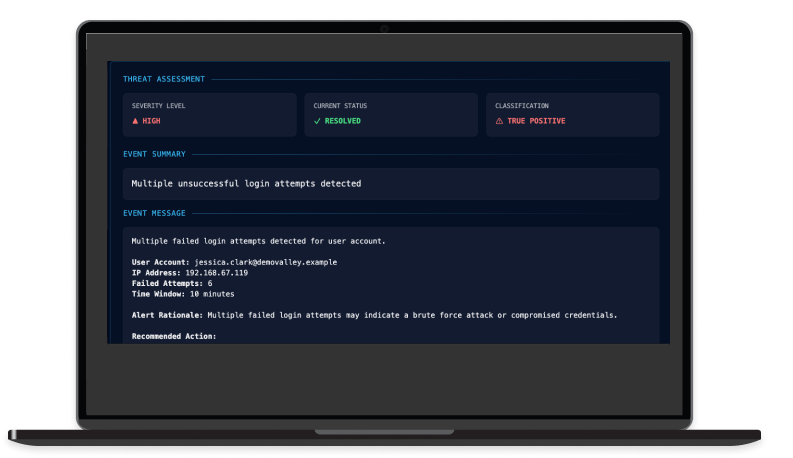
Task: Click the green Resolved checkmark icon
Action: point(317,121)
